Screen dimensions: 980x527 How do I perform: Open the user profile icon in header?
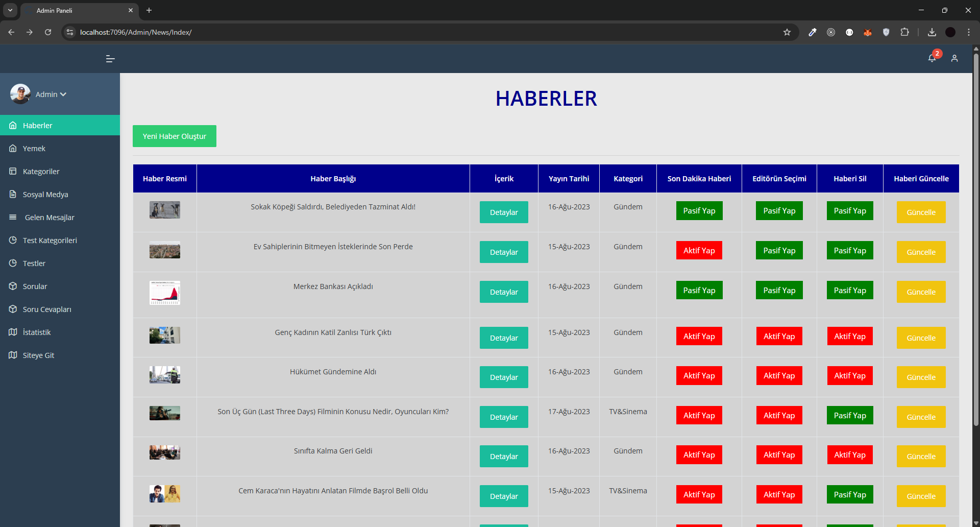point(954,59)
